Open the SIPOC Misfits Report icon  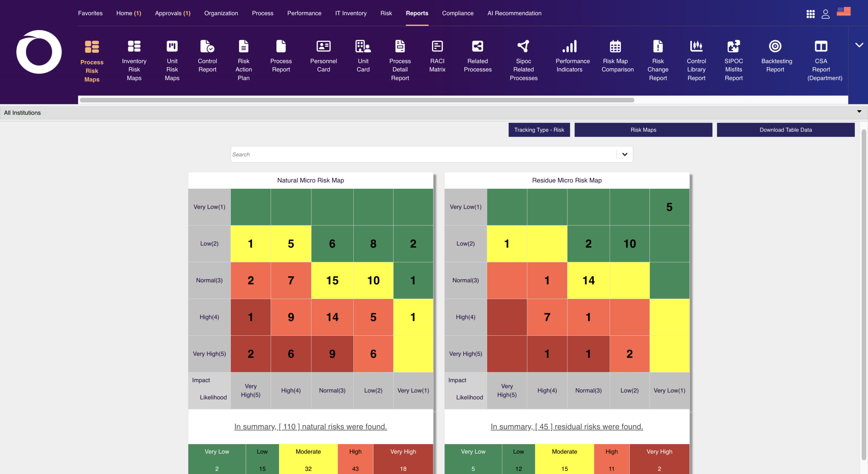tap(733, 46)
